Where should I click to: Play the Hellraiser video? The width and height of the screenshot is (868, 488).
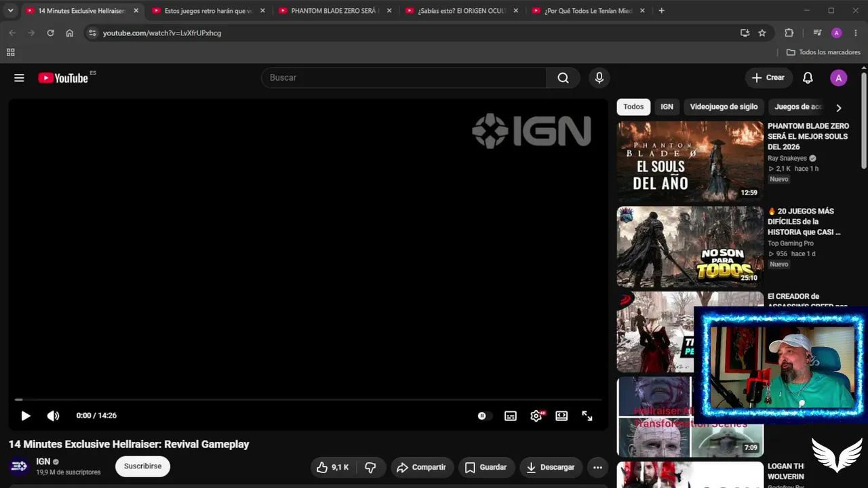pyautogui.click(x=26, y=415)
